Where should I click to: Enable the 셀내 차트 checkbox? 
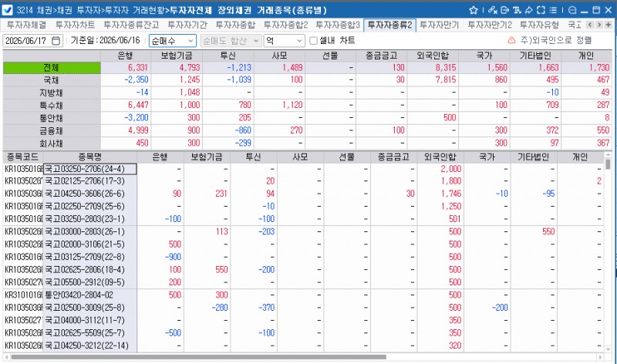[x=313, y=41]
